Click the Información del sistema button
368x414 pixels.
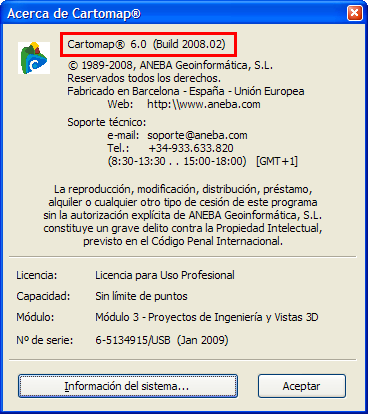coord(128,386)
